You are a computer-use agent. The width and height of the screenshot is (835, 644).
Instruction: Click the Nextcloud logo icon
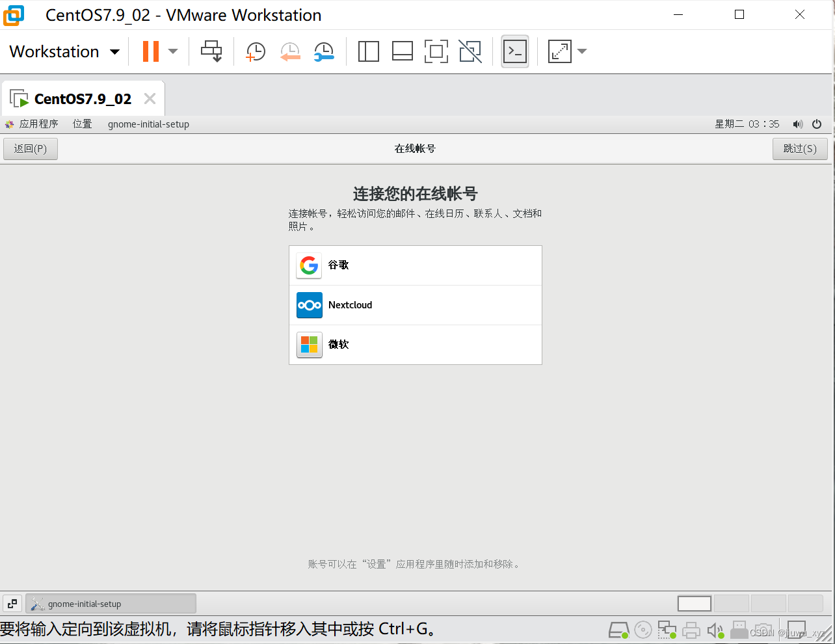310,305
